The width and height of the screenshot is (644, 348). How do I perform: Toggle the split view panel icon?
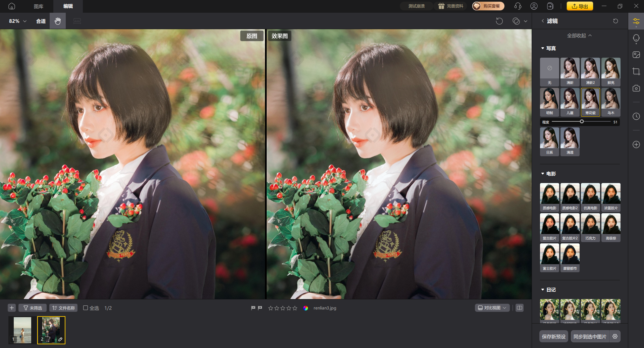[x=520, y=308]
